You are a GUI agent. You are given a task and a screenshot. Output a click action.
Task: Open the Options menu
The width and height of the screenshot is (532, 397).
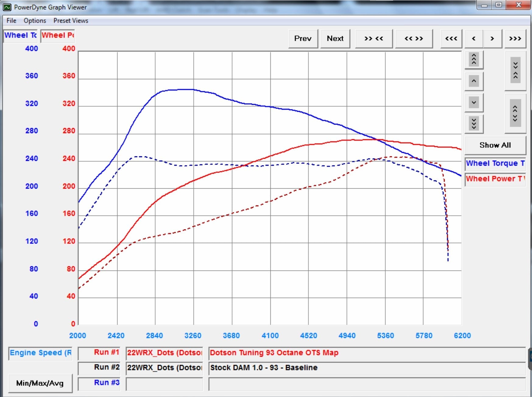[x=35, y=21]
